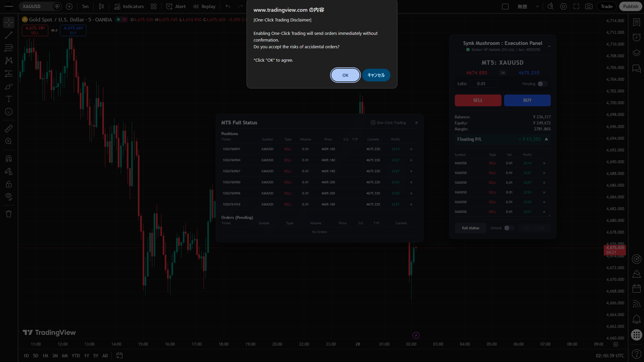This screenshot has width=644, height=362.
Task: Toggle the Unlock switch for ALL CLOSE
Action: tap(509, 228)
